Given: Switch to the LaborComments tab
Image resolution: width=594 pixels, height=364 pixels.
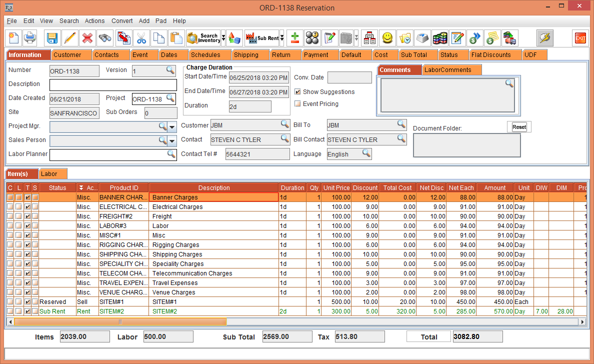Looking at the screenshot, I should tap(447, 70).
